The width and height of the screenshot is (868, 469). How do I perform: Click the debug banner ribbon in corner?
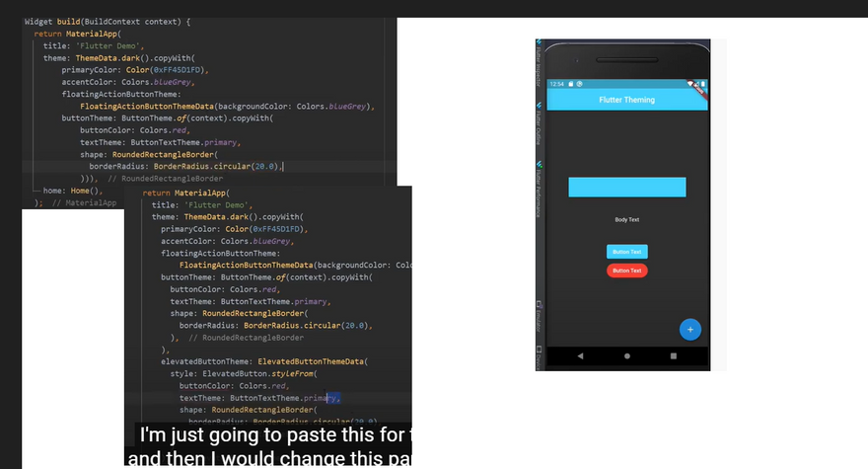[699, 87]
